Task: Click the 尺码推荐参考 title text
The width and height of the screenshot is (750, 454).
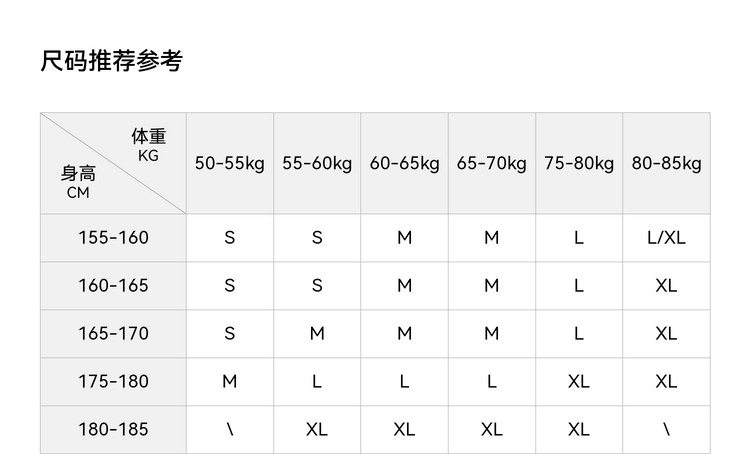Action: click(111, 62)
